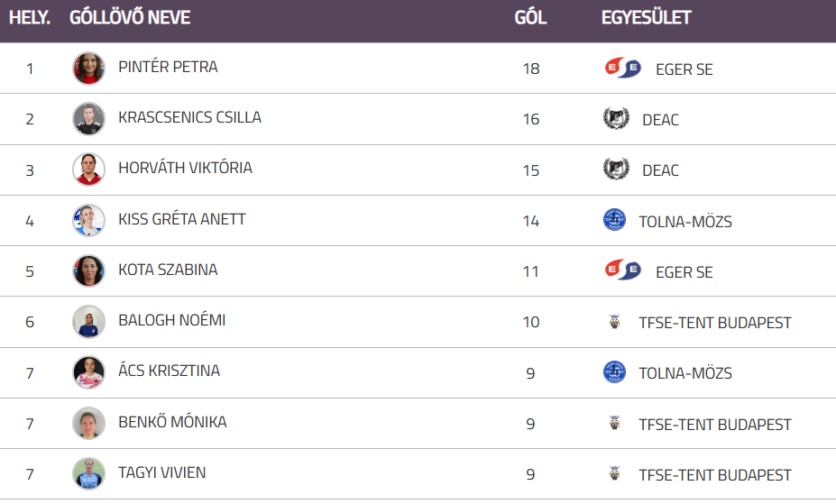Open Balogh Noémi's player photo
The width and height of the screenshot is (836, 504).
(x=88, y=322)
